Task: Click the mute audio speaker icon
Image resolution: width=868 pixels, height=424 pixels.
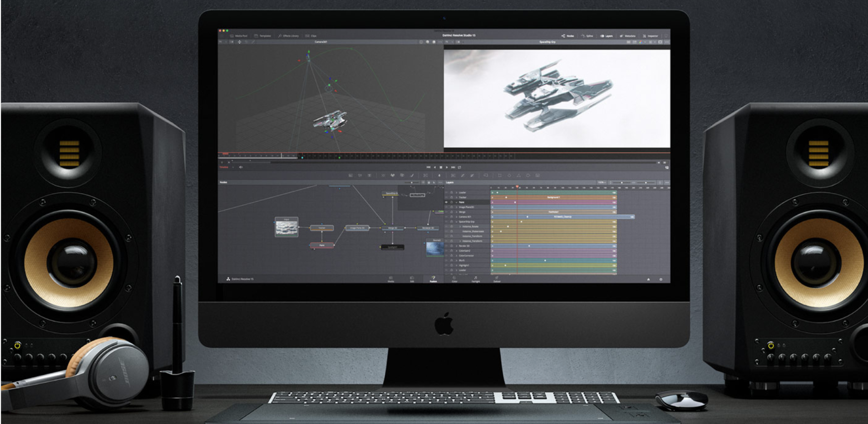Action: coord(241,167)
